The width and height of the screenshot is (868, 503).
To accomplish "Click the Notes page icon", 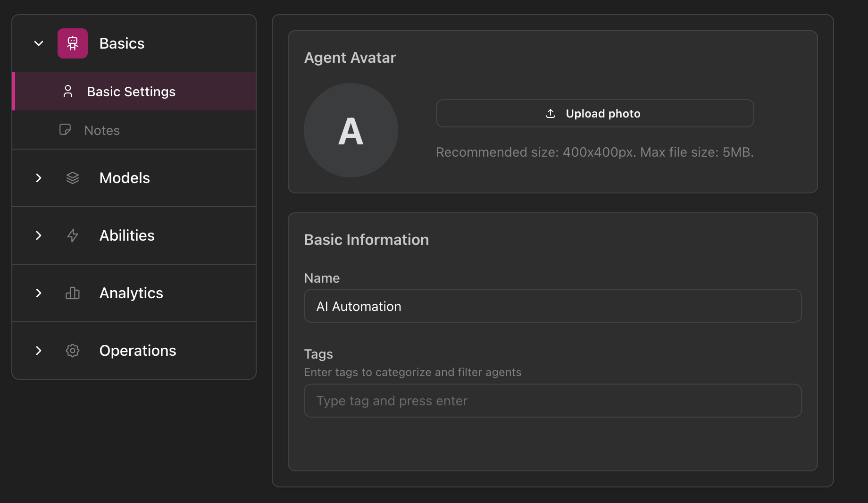I will (65, 130).
